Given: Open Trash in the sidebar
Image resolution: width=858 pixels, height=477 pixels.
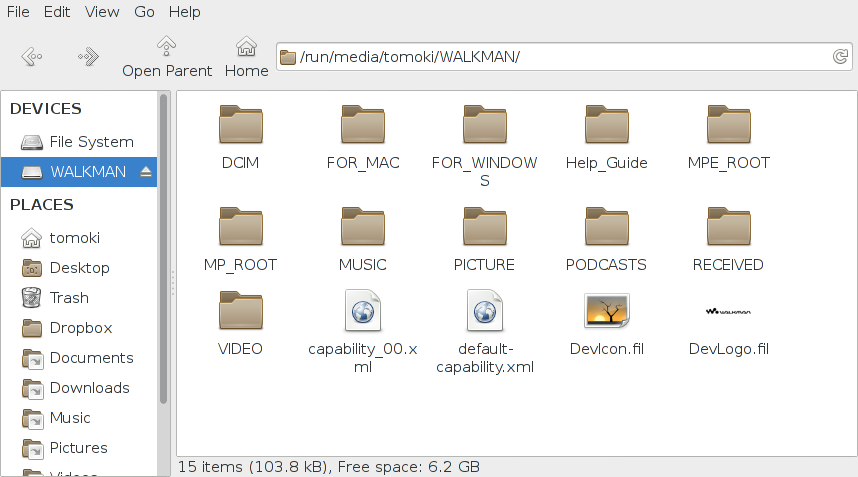Looking at the screenshot, I should (79, 298).
